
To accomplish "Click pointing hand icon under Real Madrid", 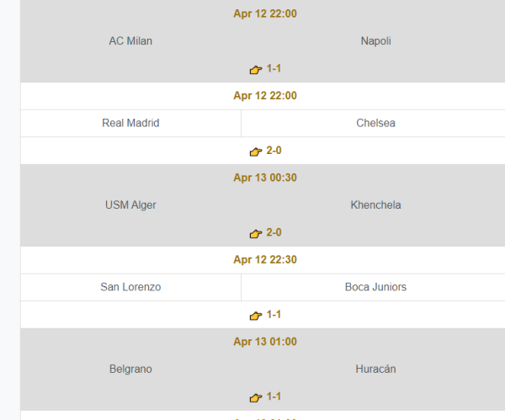I will pos(256,152).
